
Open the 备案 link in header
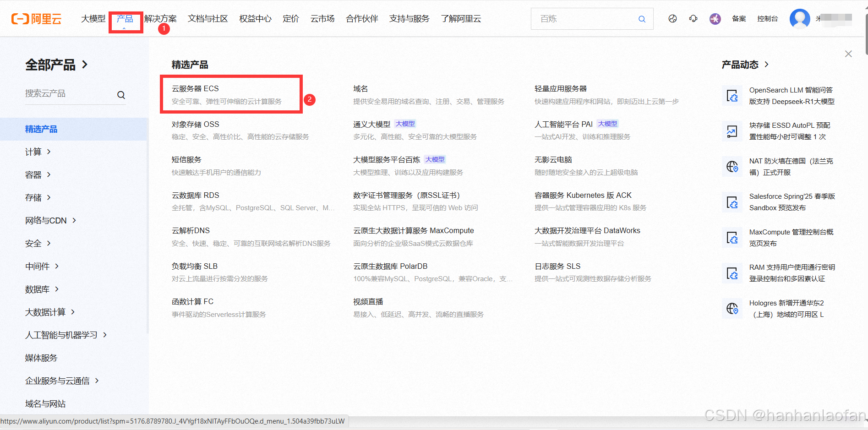pos(739,19)
